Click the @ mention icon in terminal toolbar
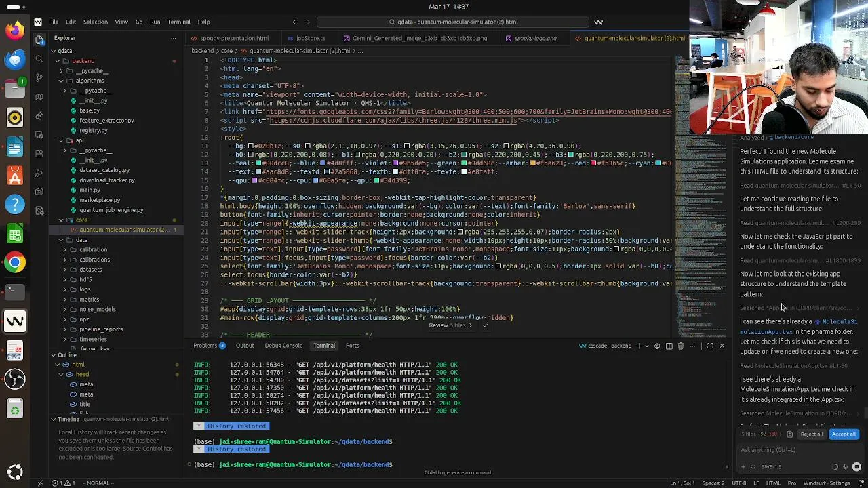868x488 pixels. (656, 346)
